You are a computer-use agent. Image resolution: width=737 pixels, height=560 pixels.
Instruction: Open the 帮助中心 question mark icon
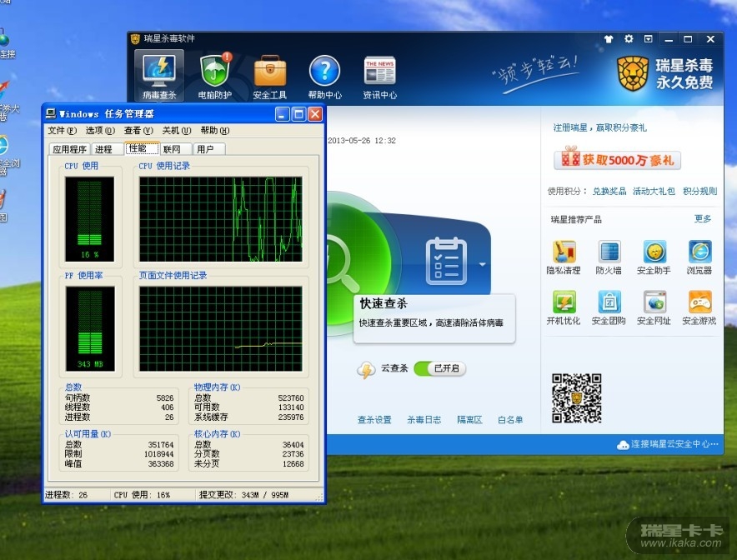[325, 76]
